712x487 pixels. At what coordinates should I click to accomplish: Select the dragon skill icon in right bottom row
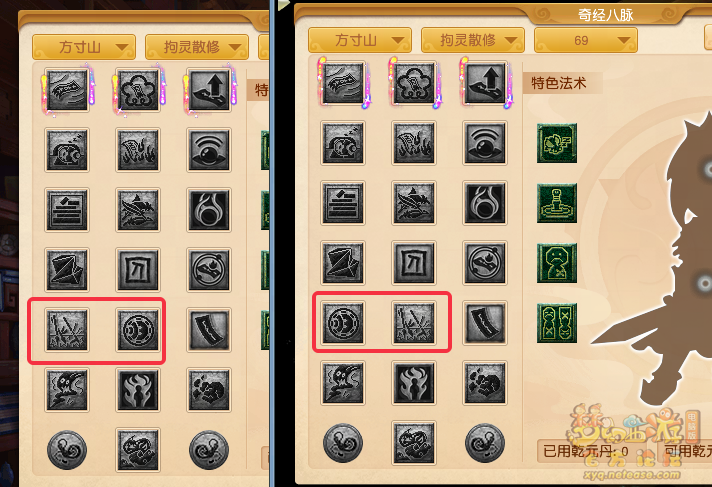(414, 443)
